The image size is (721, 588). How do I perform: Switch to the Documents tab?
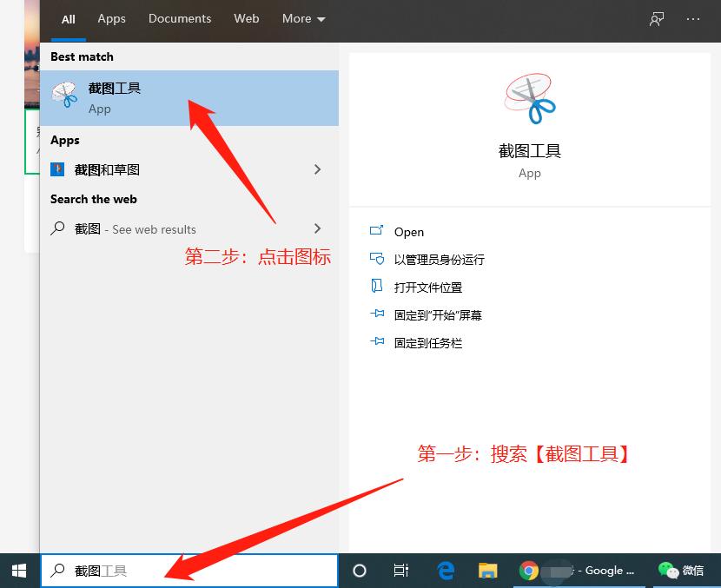coord(180,18)
